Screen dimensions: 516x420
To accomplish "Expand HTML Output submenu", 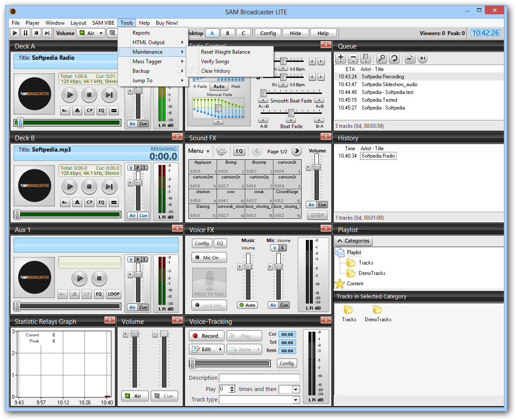I will click(153, 42).
